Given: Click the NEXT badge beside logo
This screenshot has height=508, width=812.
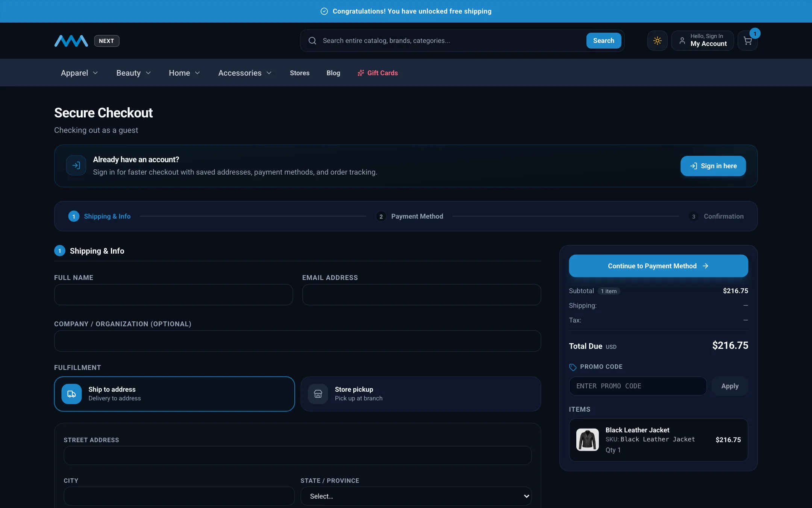Looking at the screenshot, I should pyautogui.click(x=106, y=41).
